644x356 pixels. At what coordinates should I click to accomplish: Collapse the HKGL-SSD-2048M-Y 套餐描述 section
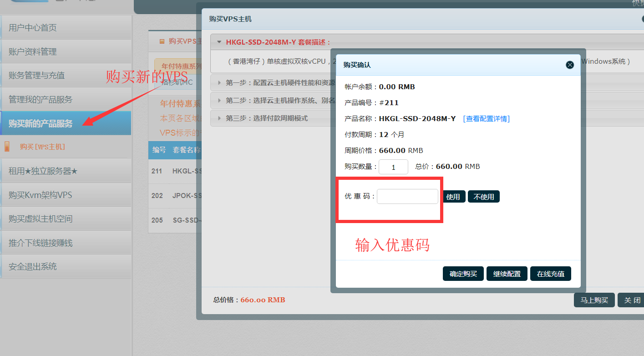219,42
